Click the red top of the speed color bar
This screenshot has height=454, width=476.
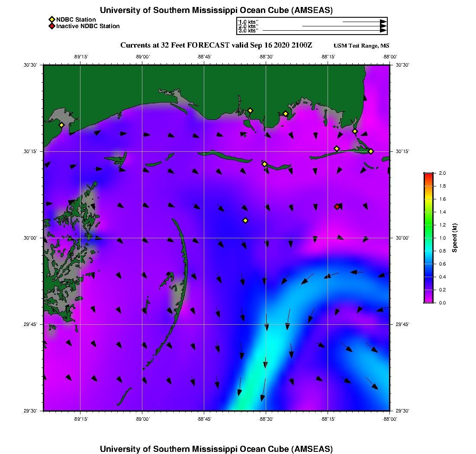(428, 175)
